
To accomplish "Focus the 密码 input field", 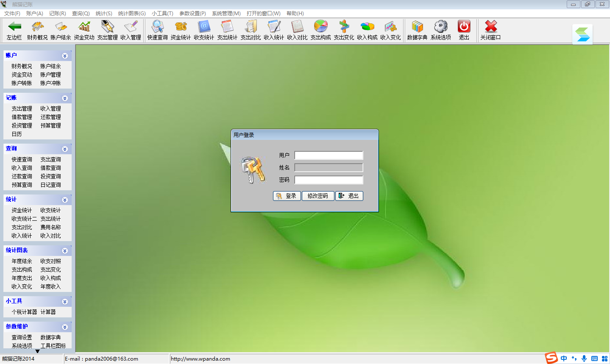I will coord(329,180).
